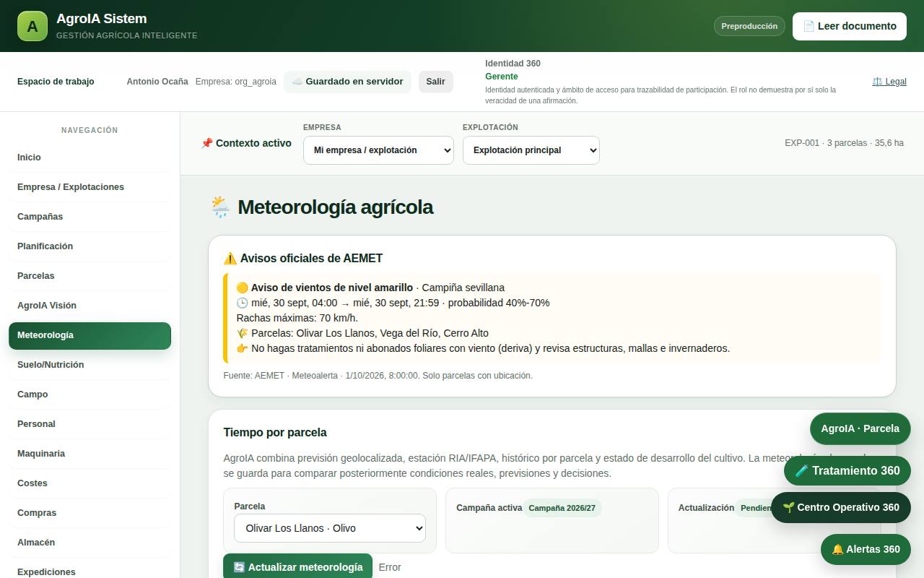Go to Costes in sidebar
Image resolution: width=924 pixels, height=578 pixels.
point(90,483)
